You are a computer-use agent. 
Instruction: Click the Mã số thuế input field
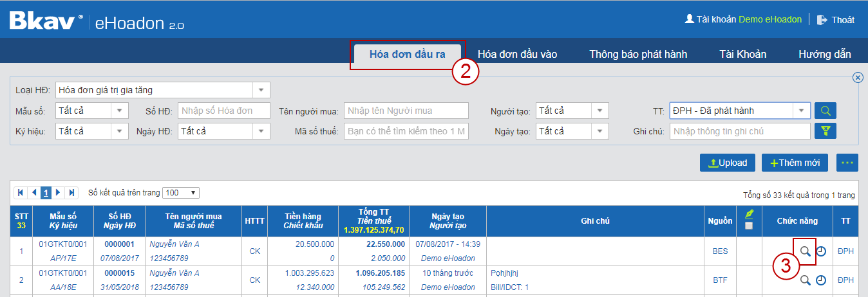pos(406,131)
